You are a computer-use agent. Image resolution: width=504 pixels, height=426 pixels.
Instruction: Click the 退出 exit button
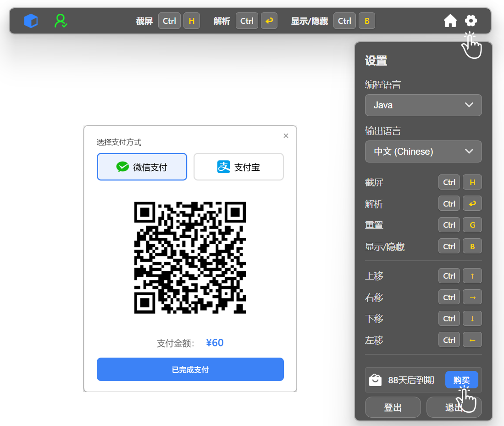coord(454,407)
